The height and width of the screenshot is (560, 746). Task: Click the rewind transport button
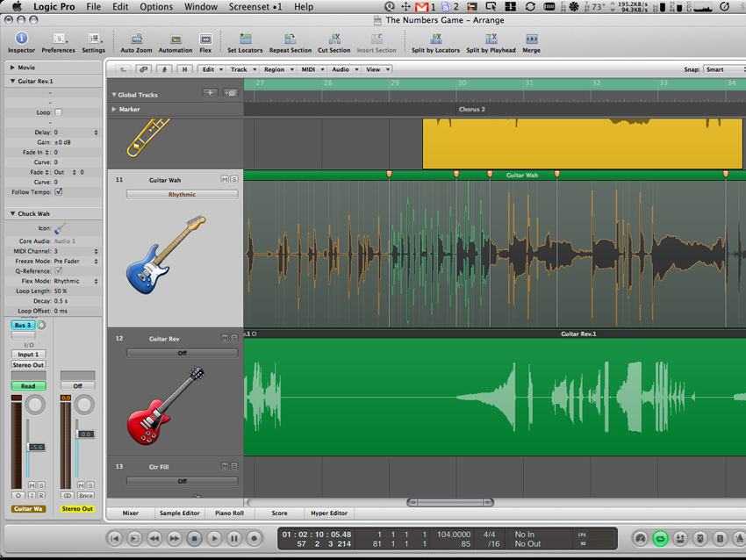154,539
